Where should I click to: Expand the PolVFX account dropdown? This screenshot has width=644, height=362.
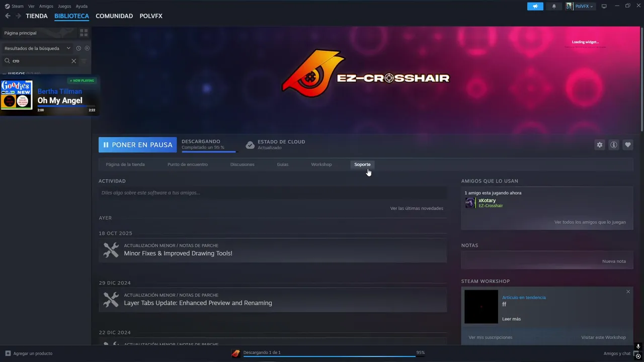tap(580, 6)
